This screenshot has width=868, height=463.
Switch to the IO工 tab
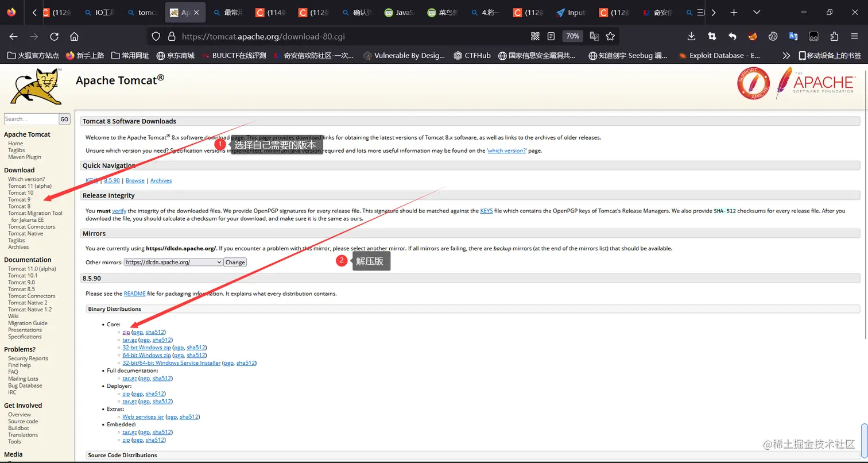tap(100, 13)
